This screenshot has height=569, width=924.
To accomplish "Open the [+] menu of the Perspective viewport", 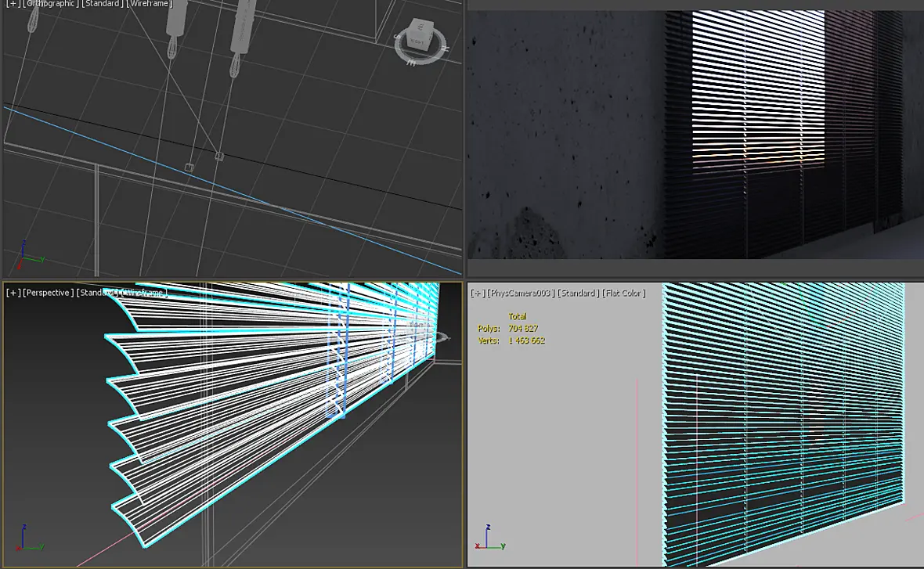I will (13, 293).
